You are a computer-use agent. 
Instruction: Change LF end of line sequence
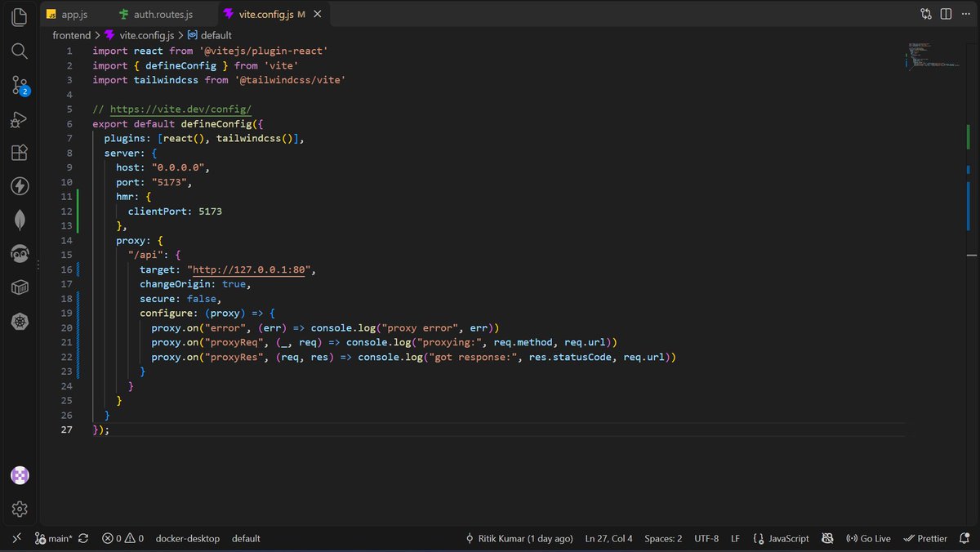(x=735, y=538)
